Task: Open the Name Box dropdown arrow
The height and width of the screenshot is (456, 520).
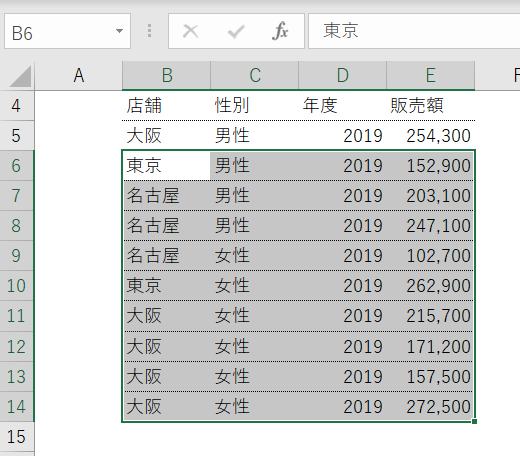Action: coord(119,31)
